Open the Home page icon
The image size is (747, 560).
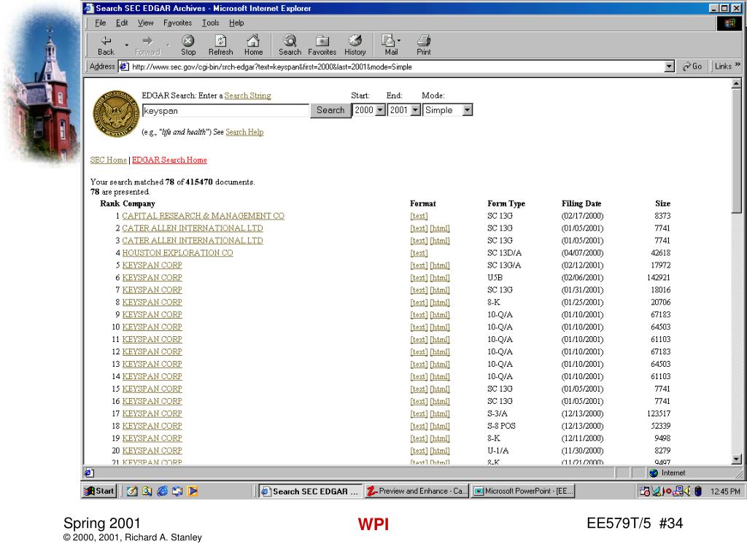pos(253,45)
